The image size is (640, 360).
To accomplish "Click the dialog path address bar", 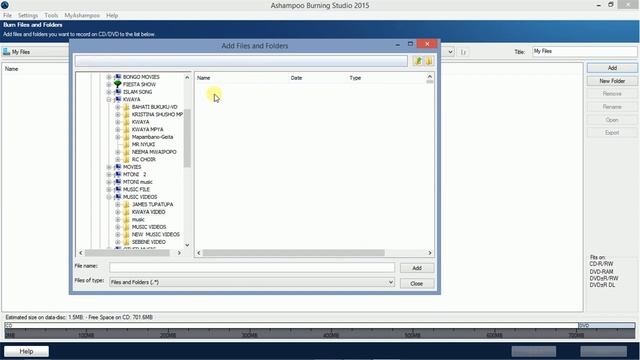I will click(x=241, y=61).
